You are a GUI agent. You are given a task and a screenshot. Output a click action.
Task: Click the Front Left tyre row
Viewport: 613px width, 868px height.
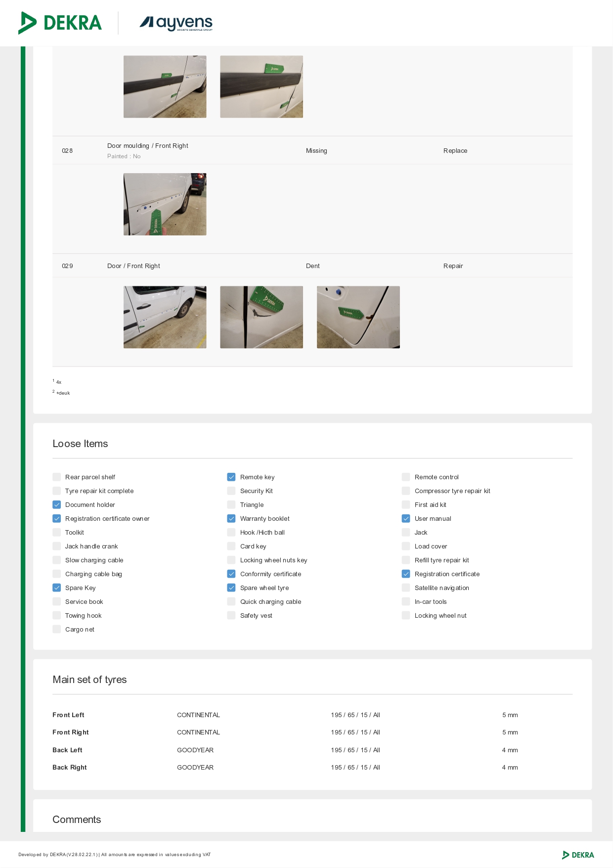[312, 715]
